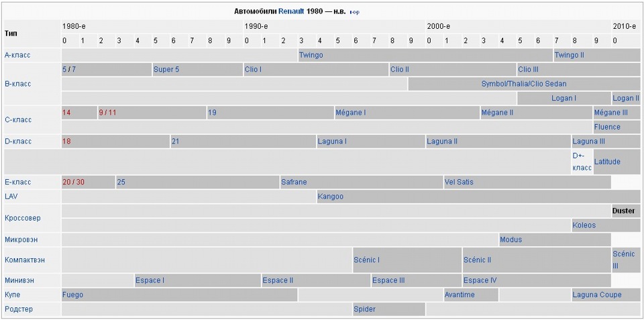
Task: Follow the Super 5 link
Action: 166,69
